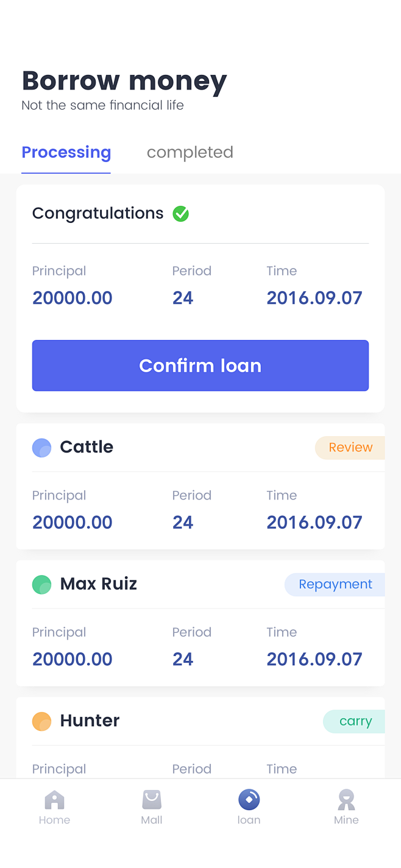The width and height of the screenshot is (401, 868).
Task: Open the Cattle loan card title
Action: 87,447
